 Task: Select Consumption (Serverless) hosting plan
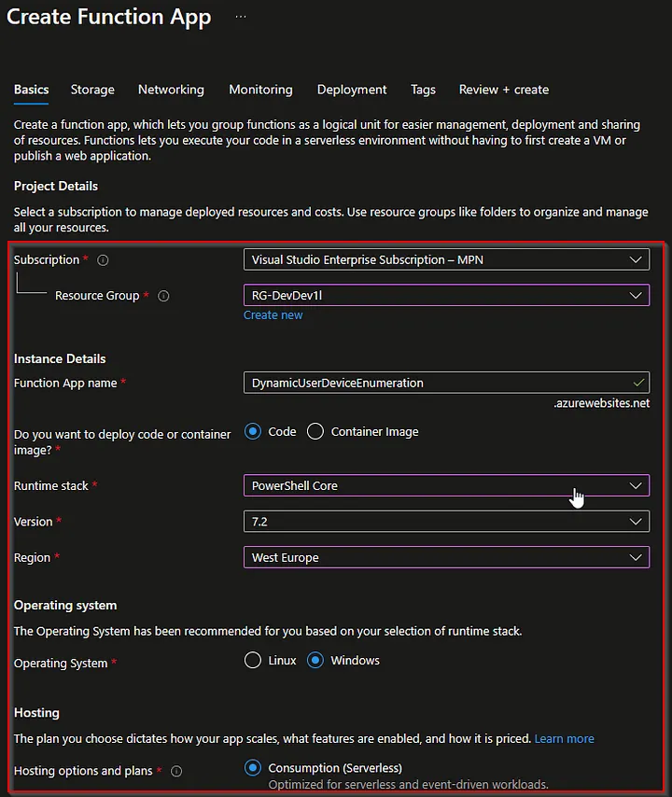click(252, 768)
